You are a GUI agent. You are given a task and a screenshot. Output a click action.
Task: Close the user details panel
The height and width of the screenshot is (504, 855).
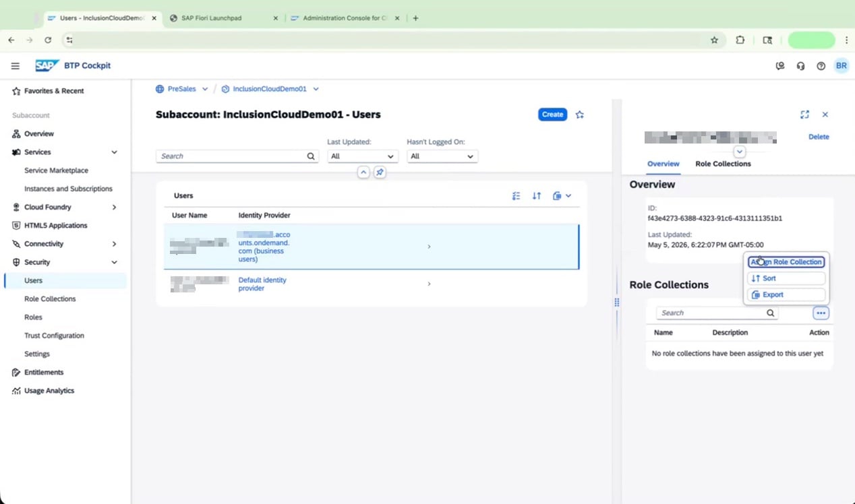pos(825,115)
